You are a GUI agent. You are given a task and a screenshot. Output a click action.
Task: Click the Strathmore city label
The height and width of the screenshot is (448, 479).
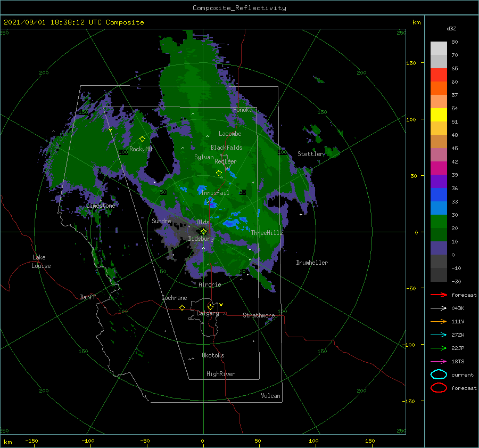click(259, 315)
